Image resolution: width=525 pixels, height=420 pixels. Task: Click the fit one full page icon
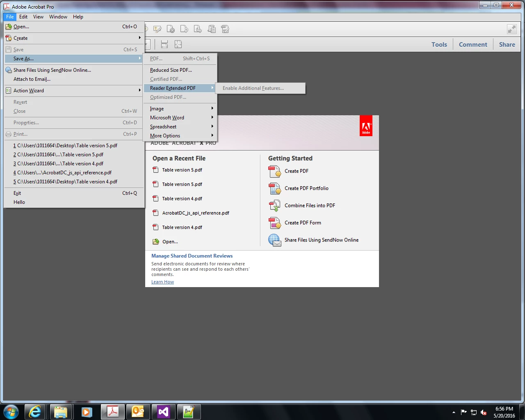[178, 44]
